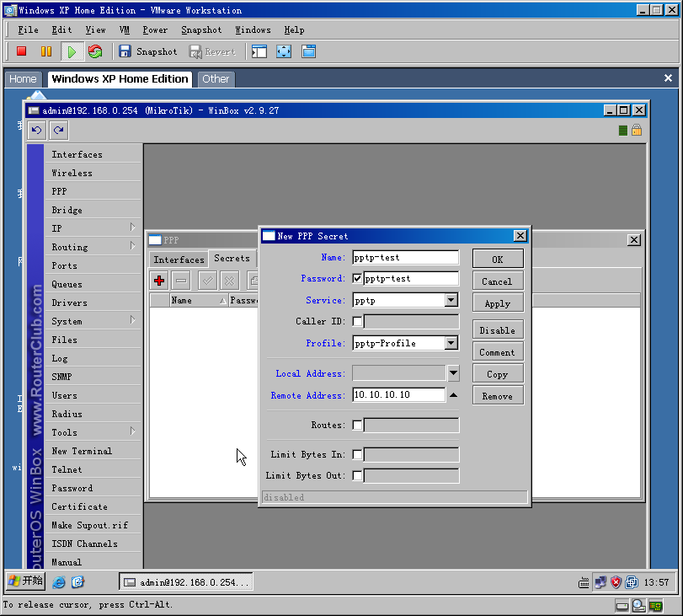
Task: Open the VMware Snapshot menu
Action: (x=201, y=30)
